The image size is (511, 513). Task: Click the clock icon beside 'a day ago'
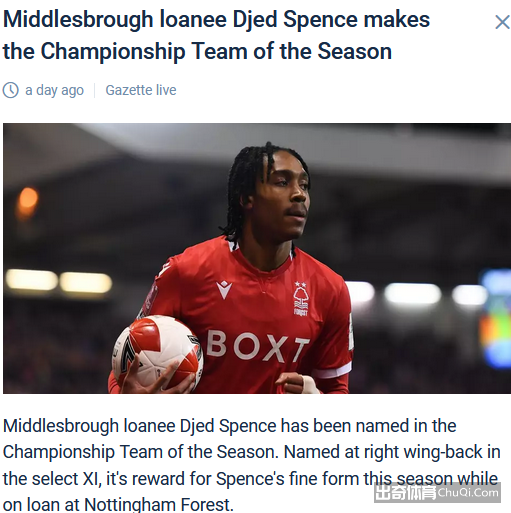click(x=11, y=90)
